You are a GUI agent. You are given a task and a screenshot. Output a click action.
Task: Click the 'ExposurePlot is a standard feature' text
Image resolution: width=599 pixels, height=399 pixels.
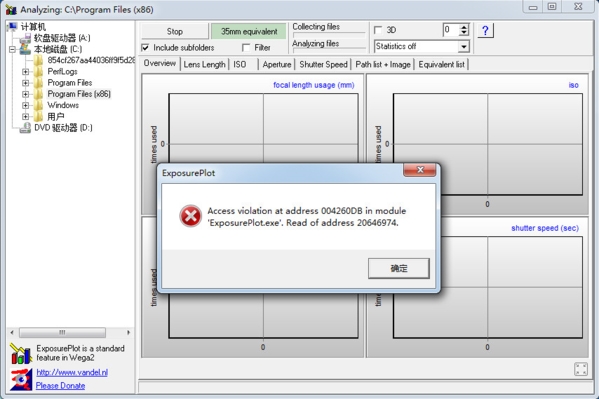pyautogui.click(x=81, y=353)
